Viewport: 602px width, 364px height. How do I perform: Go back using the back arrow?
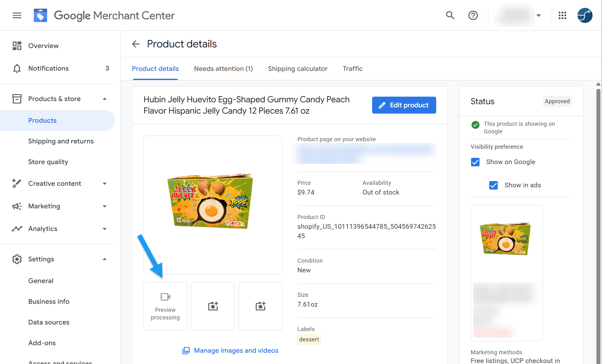coord(136,44)
